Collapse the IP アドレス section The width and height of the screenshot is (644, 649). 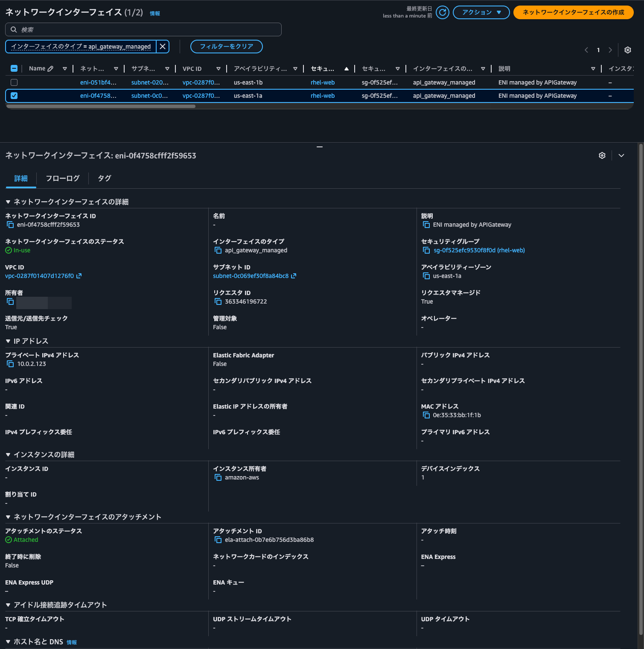pyautogui.click(x=8, y=341)
